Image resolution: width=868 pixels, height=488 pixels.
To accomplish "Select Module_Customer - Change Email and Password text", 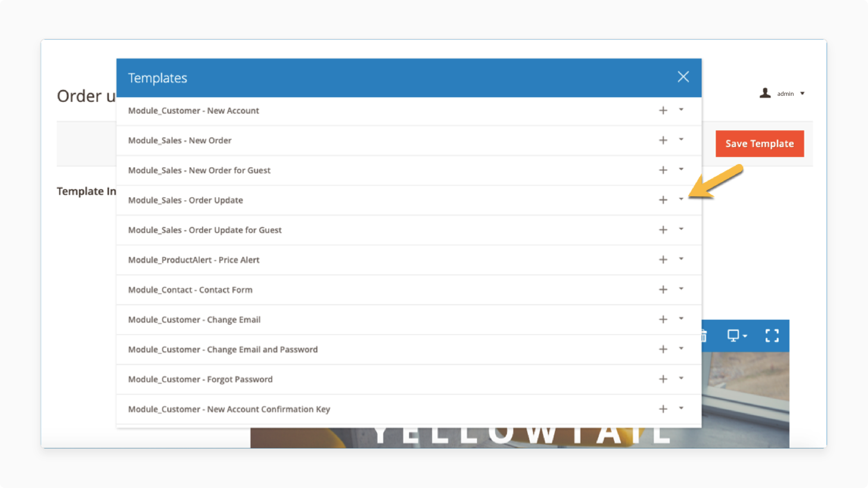I will pyautogui.click(x=223, y=349).
